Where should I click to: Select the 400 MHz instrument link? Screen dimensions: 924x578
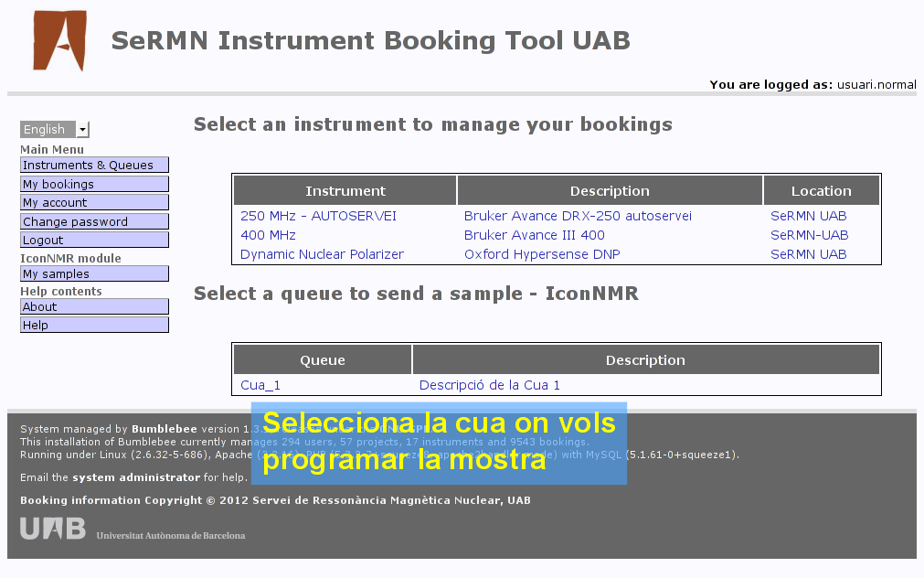[x=268, y=235]
